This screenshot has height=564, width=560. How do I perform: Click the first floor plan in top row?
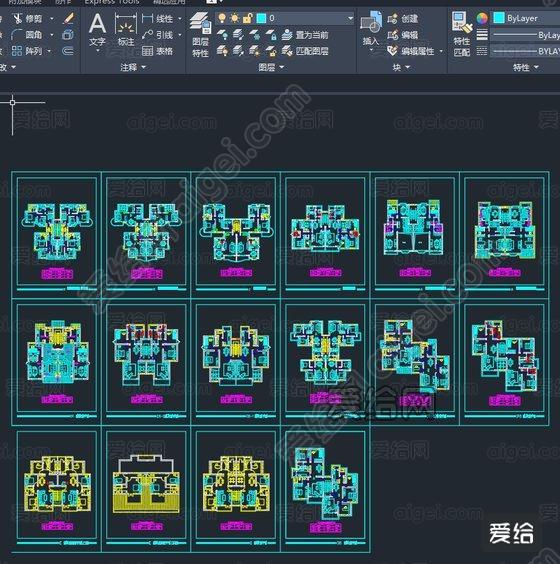(56, 231)
